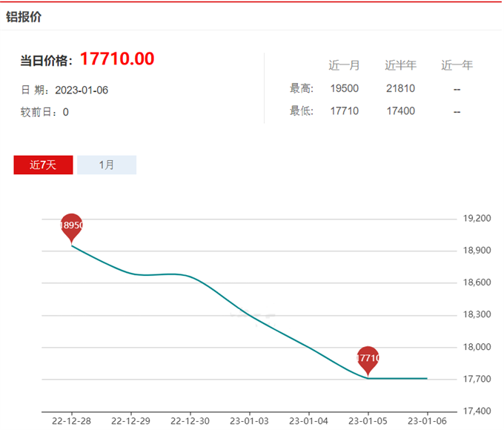Image resolution: width=504 pixels, height=430 pixels.
Task: Click the 23-01-03 date axis label
Action: coord(250,420)
